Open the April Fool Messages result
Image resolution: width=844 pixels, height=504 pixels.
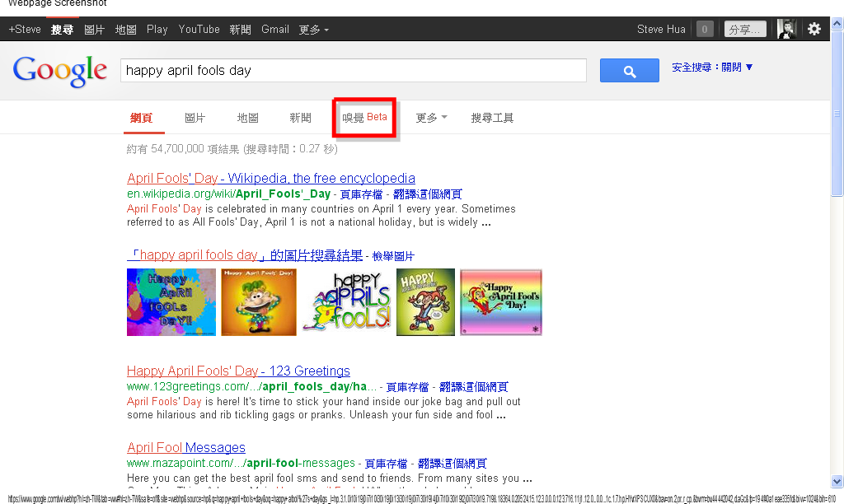click(x=186, y=447)
